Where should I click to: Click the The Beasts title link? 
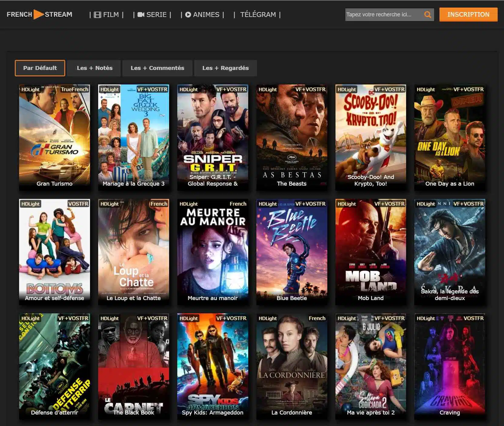(x=292, y=183)
